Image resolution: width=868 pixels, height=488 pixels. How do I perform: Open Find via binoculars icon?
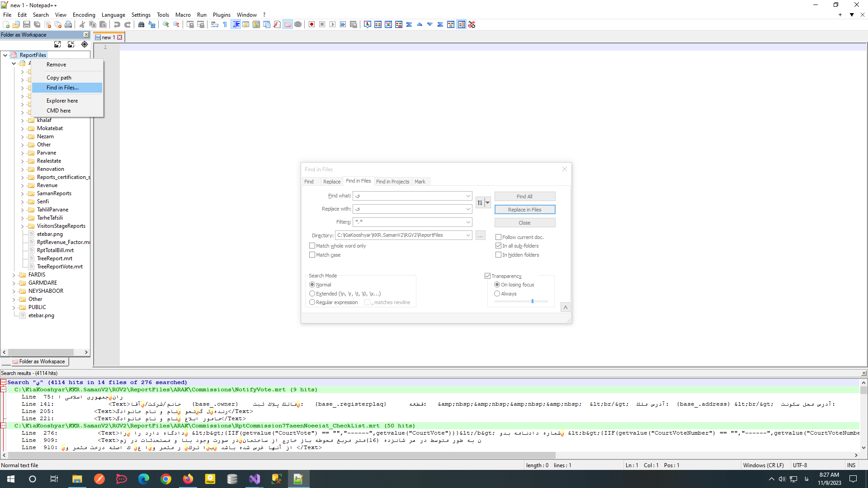[142, 24]
